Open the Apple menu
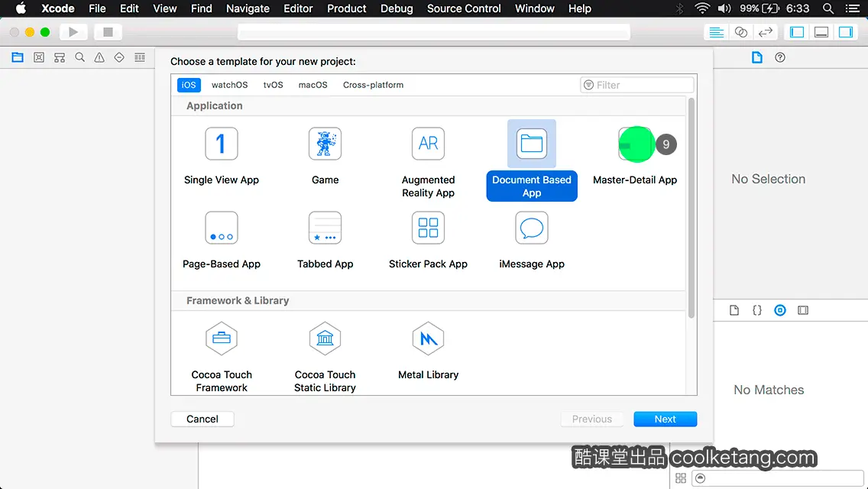The height and width of the screenshot is (489, 868). [21, 8]
